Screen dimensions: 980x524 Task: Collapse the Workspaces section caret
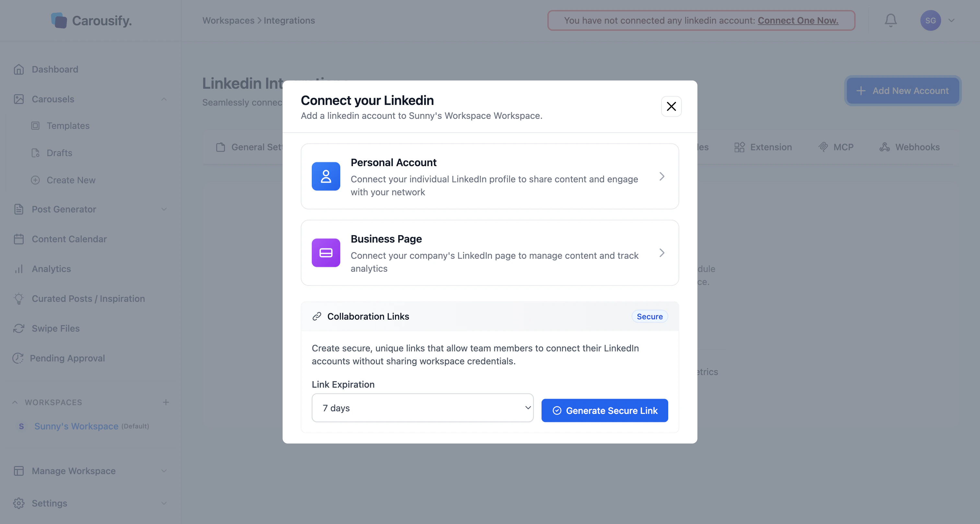point(15,402)
